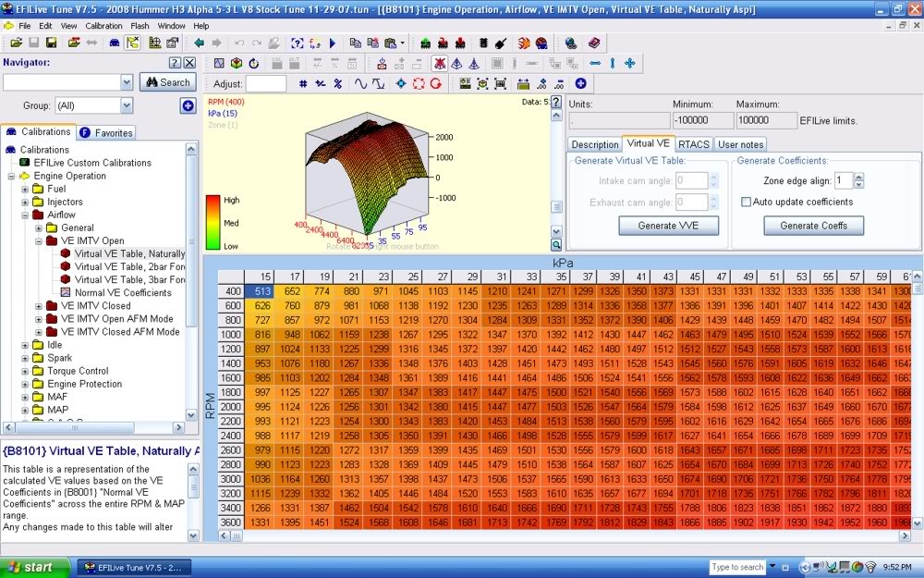The width and height of the screenshot is (924, 578).
Task: Click the blue plus icon beside Group
Action: pos(188,105)
